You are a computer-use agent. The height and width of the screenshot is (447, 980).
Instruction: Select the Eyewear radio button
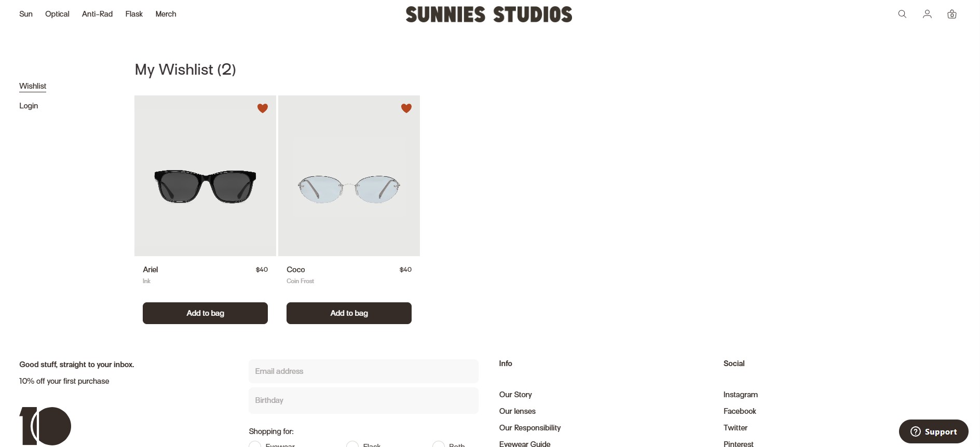pyautogui.click(x=255, y=444)
